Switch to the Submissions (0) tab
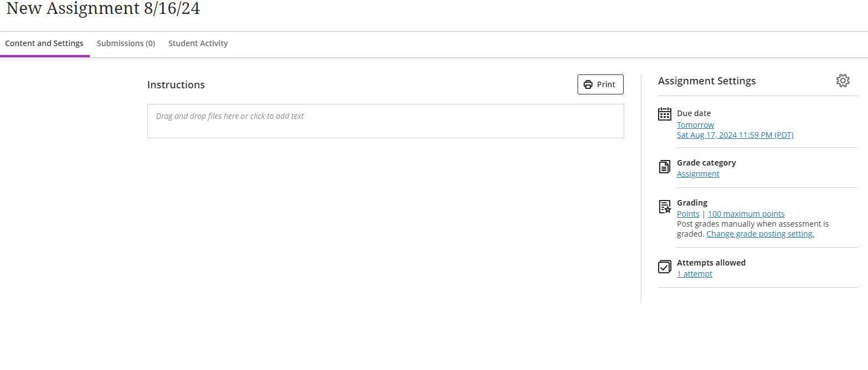This screenshot has height=370, width=868. point(126,43)
